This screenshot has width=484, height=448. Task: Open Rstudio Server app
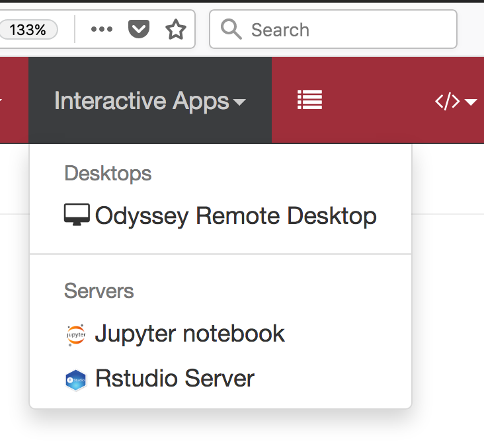[220, 379]
